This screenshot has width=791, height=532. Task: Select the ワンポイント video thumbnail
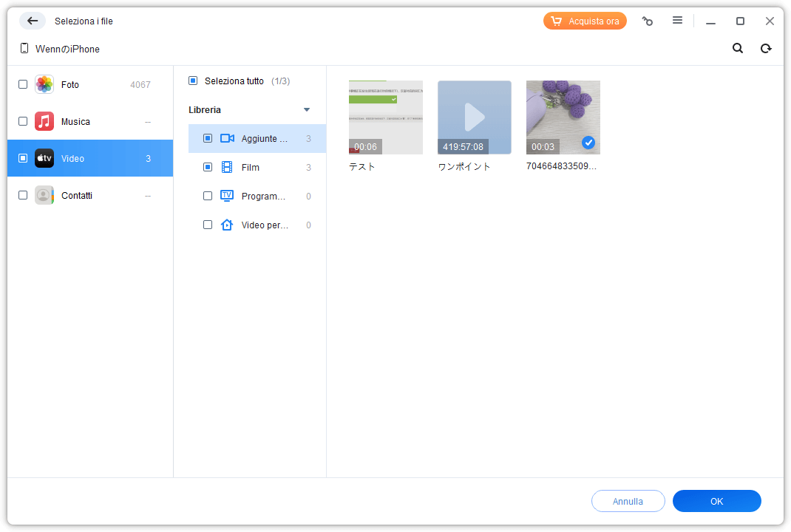pyautogui.click(x=475, y=117)
